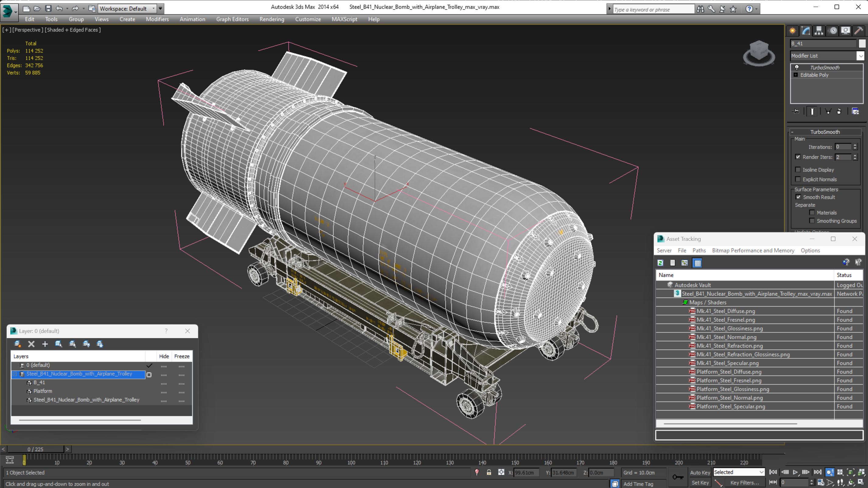Viewport: 868px width, 488px height.
Task: Go to animation start frame
Action: pos(773,472)
